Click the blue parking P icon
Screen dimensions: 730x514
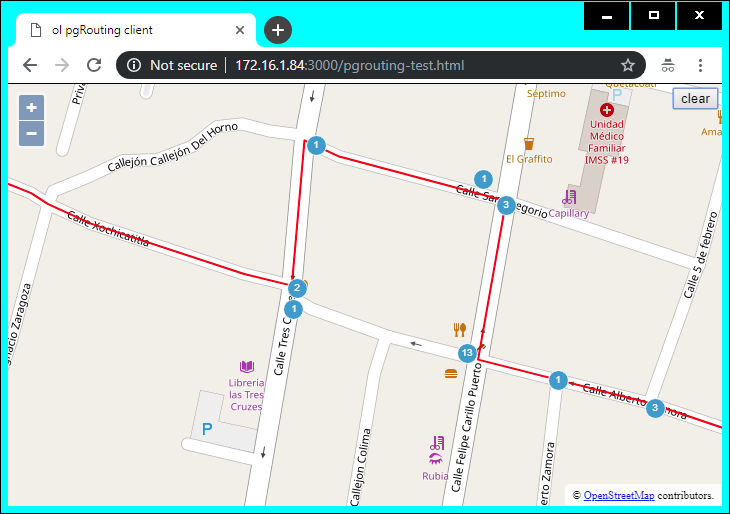coord(207,429)
